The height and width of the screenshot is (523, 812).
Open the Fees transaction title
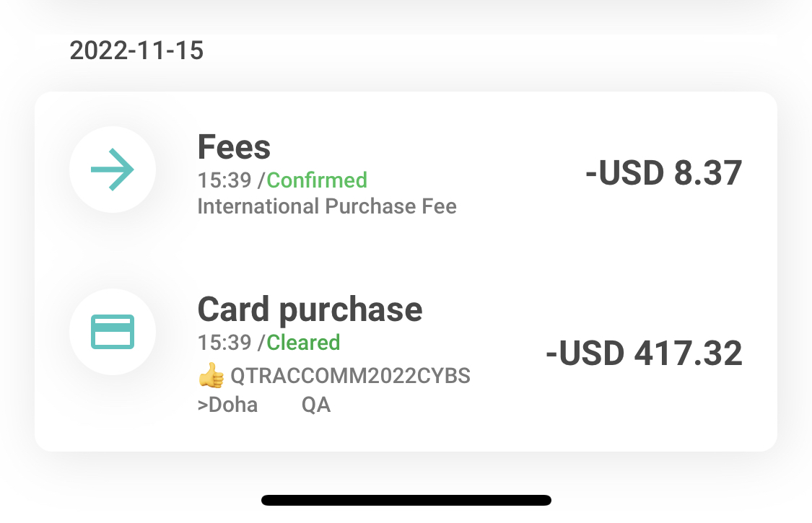[x=234, y=148]
